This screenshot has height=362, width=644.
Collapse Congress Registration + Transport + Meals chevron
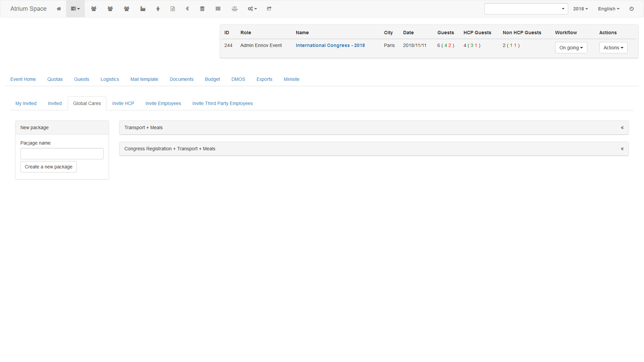622,149
